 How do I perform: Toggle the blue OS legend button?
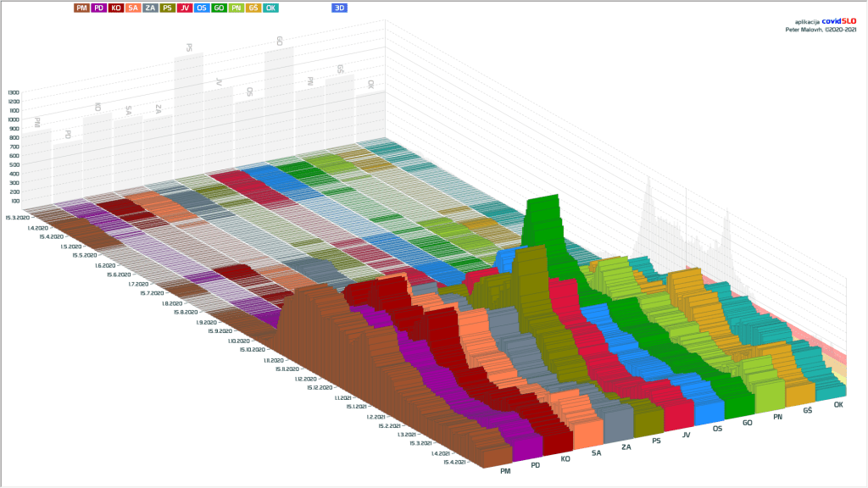(x=202, y=8)
